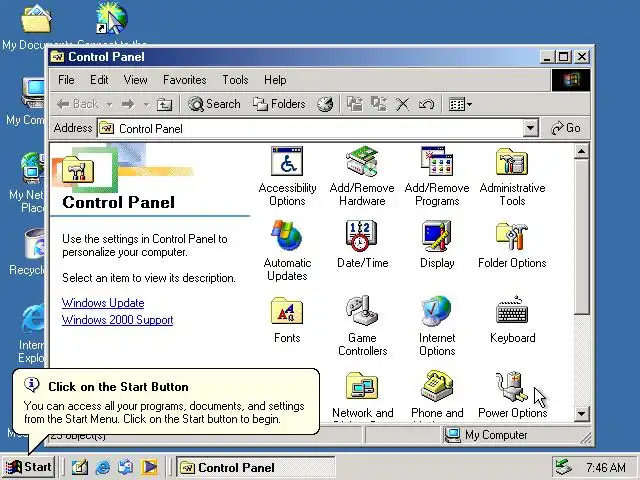This screenshot has width=640, height=480.
Task: Follow the Windows Update link
Action: pos(103,303)
